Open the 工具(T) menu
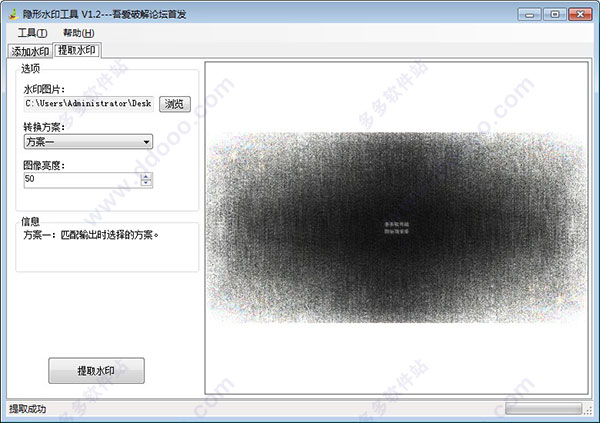Screen dimensions: 600x423 click(x=33, y=33)
